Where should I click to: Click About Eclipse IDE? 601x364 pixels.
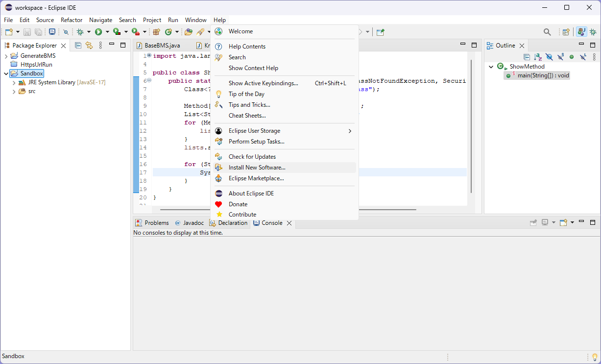285,194
